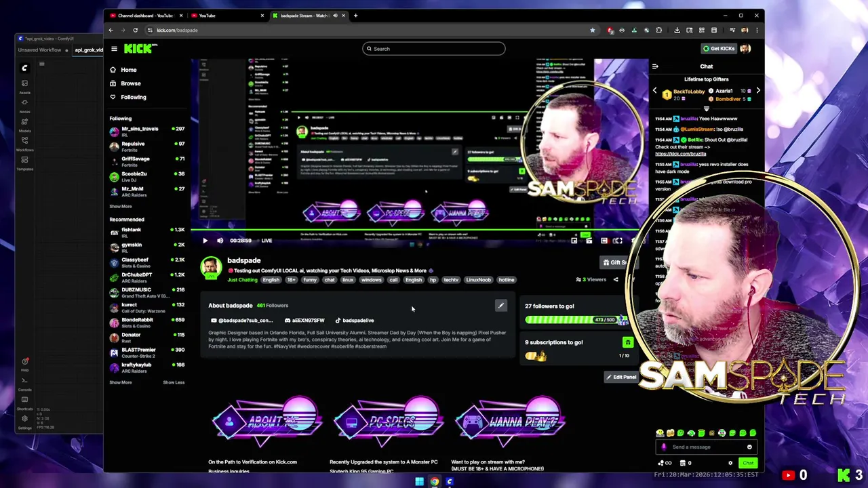This screenshot has width=868, height=488.
Task: Focus the Kick search field
Action: [434, 49]
